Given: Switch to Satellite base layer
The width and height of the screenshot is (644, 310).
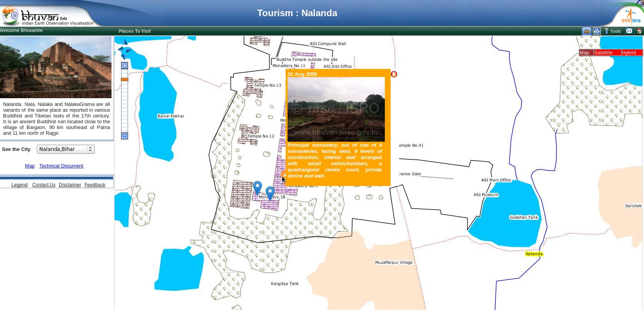Looking at the screenshot, I should (607, 52).
